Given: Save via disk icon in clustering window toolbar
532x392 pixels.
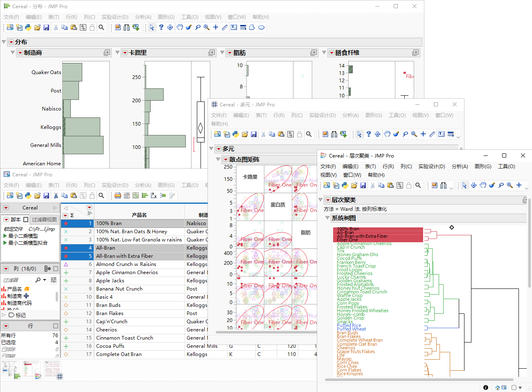Looking at the screenshot, I should pyautogui.click(x=363, y=185).
